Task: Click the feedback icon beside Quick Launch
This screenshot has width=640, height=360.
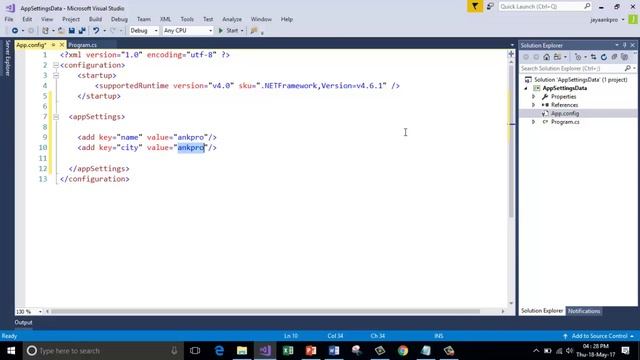Action: click(x=490, y=7)
